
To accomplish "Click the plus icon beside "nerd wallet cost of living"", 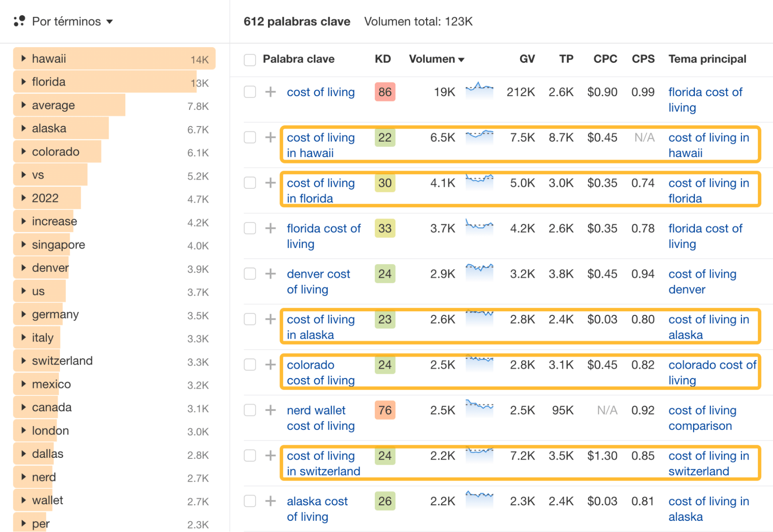I will (270, 410).
